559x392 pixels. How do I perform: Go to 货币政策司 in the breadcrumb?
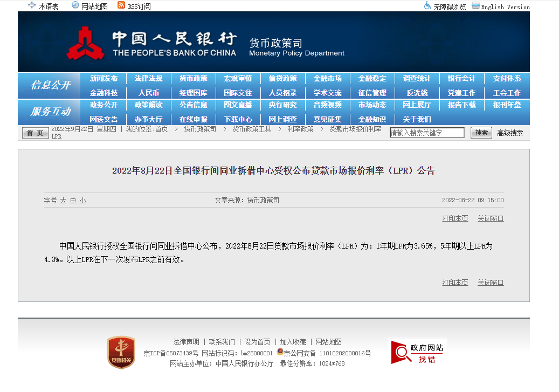coord(200,129)
